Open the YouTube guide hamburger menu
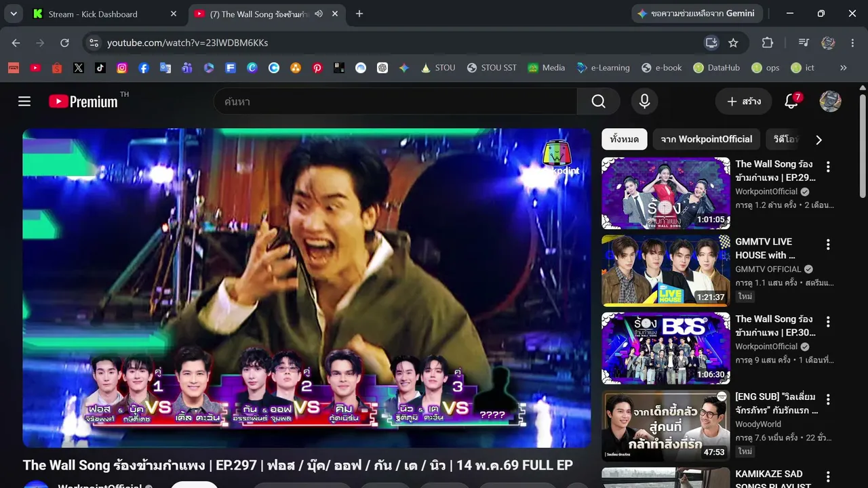Viewport: 868px width, 488px height. (24, 102)
